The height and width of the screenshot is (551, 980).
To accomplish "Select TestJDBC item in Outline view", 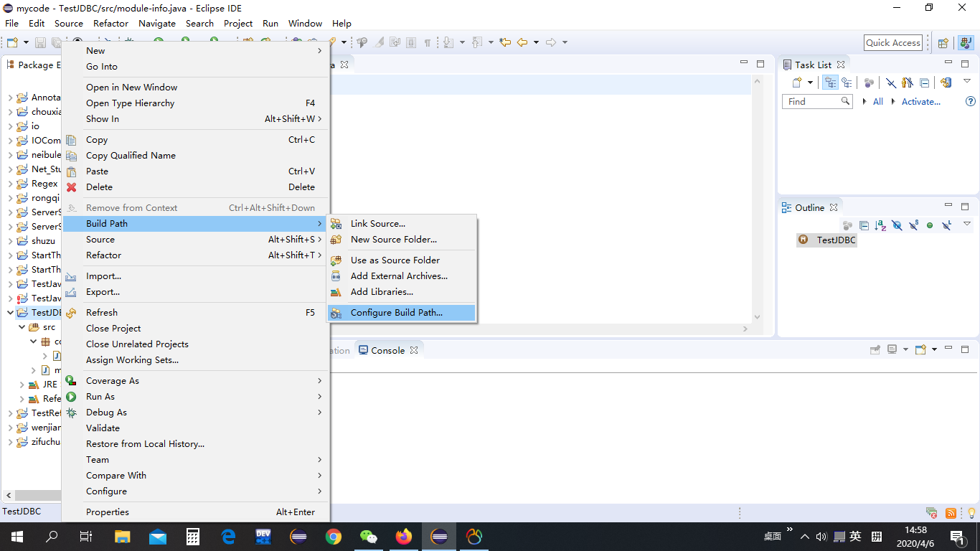I will click(x=827, y=240).
